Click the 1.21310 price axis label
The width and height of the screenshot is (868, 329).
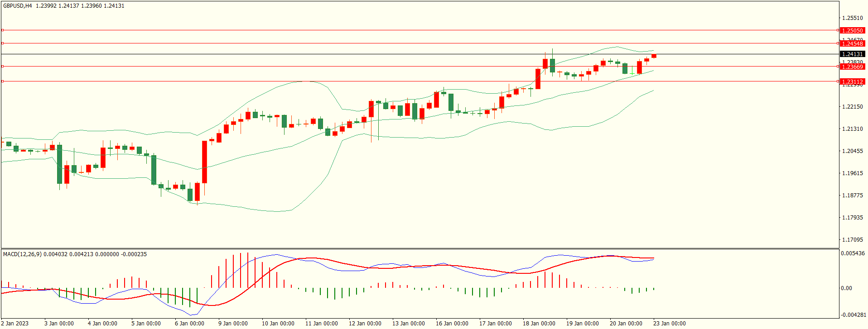click(852, 129)
